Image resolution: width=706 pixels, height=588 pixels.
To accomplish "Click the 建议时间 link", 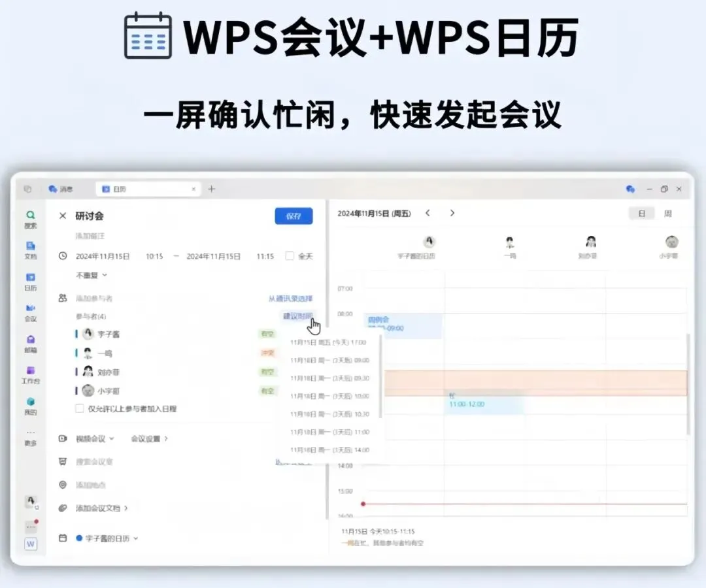I will 297,316.
